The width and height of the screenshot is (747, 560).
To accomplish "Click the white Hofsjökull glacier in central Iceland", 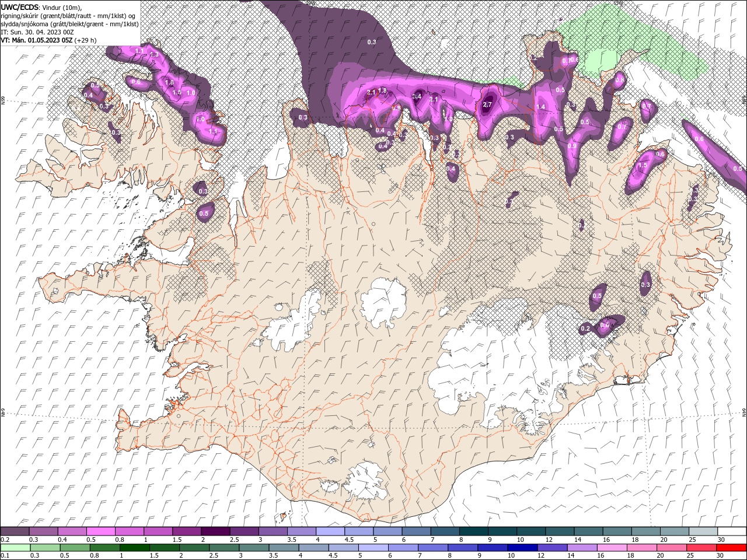I will [x=383, y=301].
